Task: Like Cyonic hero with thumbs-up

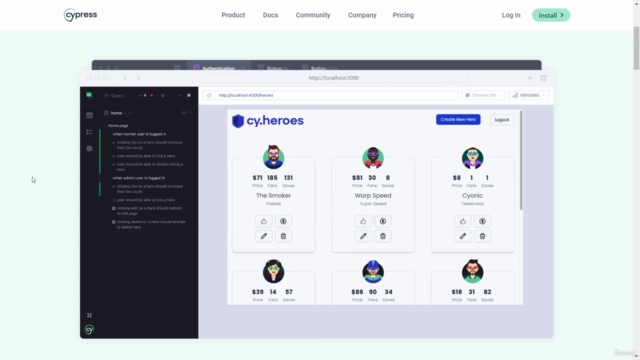Action: click(463, 221)
